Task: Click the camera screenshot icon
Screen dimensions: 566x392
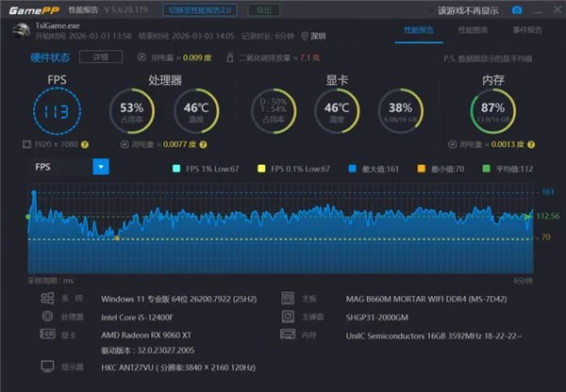Action: pyautogui.click(x=517, y=9)
